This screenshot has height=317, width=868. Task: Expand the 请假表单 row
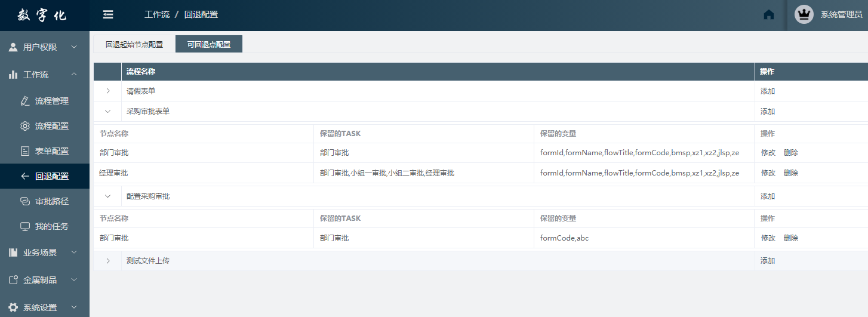(108, 91)
